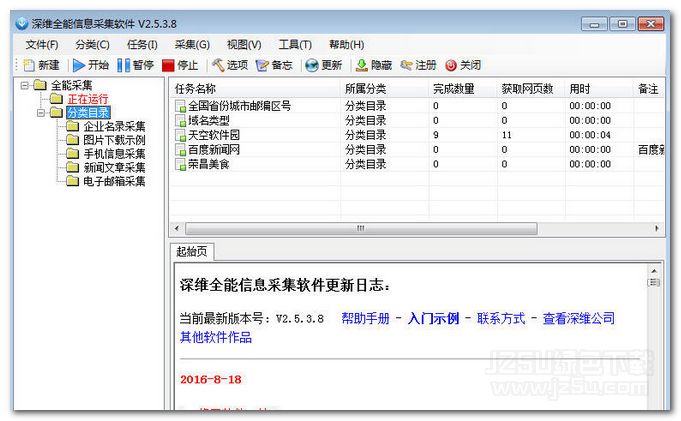Open the 联系方式 link
This screenshot has width=681, height=421.
[x=501, y=318]
